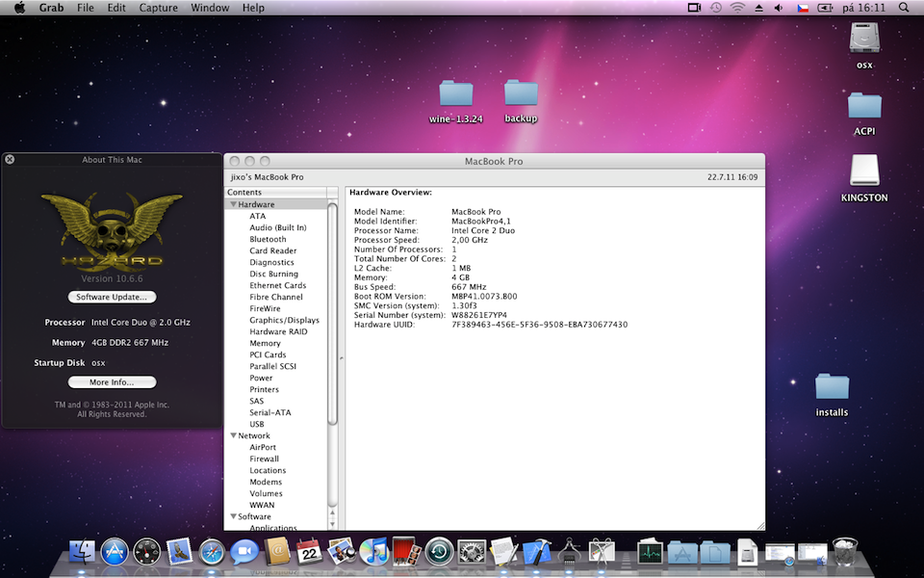Screen dimensions: 924x578
Task: Click Contents list scrollbar
Action: pos(332,314)
